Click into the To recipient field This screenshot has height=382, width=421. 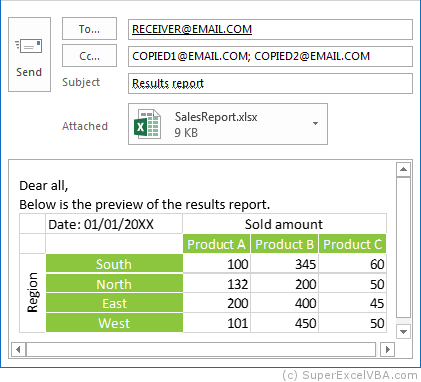tap(270, 29)
